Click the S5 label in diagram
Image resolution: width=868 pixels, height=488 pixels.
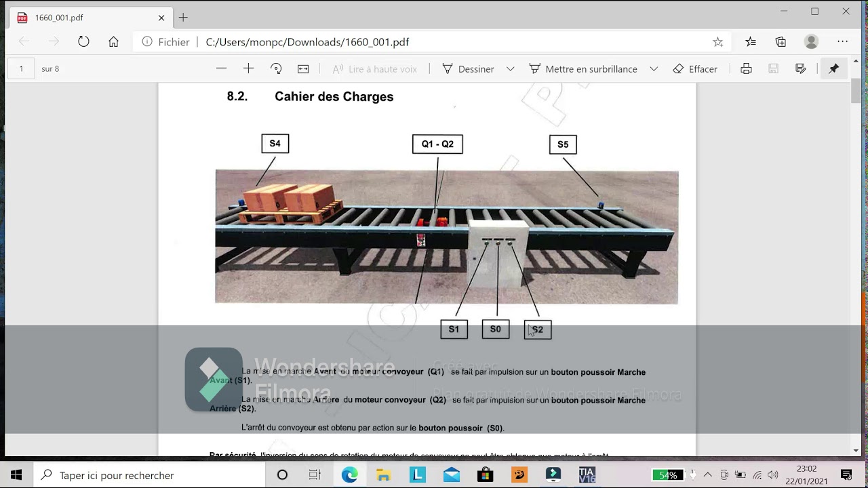point(563,144)
